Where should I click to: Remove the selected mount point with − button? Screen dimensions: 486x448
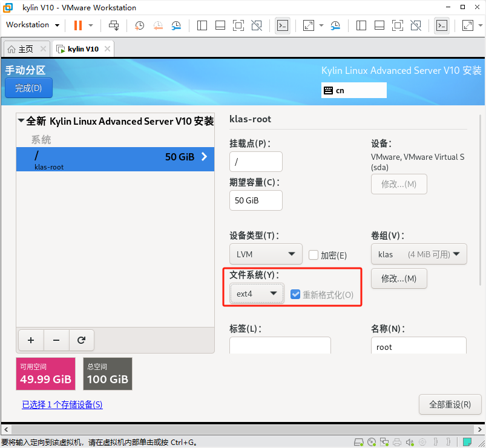[56, 340]
